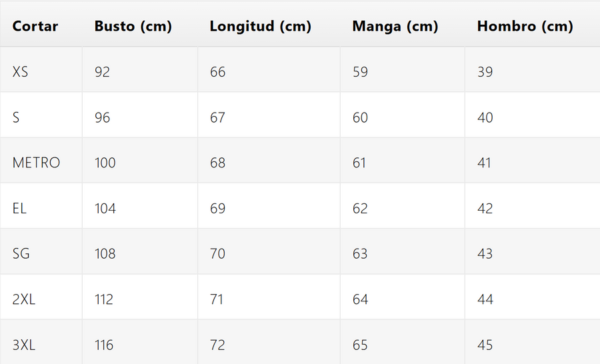Select the XS size cell
600x364 pixels.
point(21,72)
